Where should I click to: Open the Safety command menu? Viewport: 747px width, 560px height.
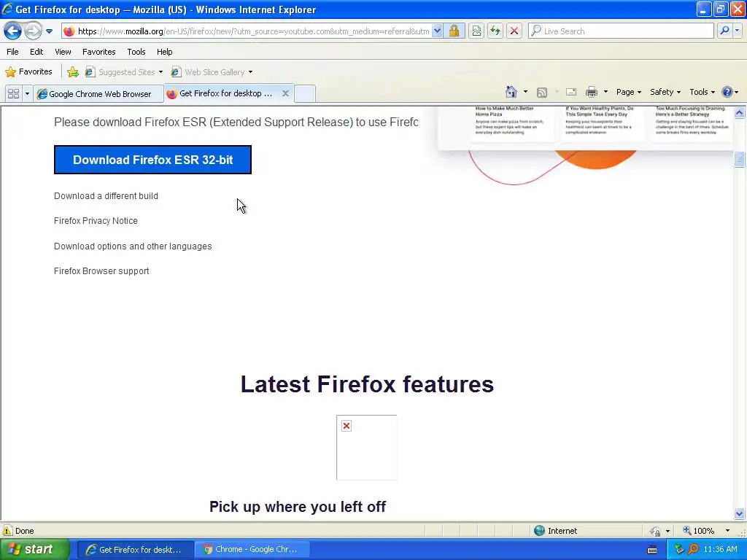665,92
